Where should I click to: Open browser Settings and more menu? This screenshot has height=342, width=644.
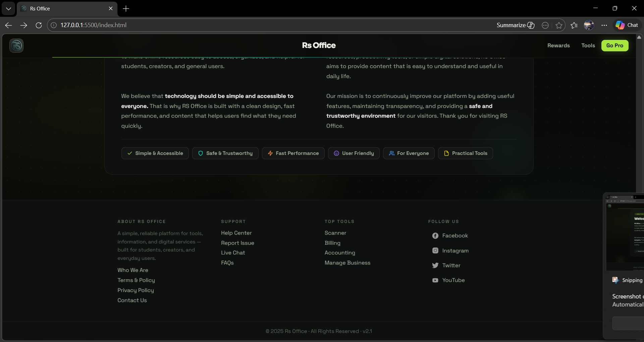tap(604, 25)
